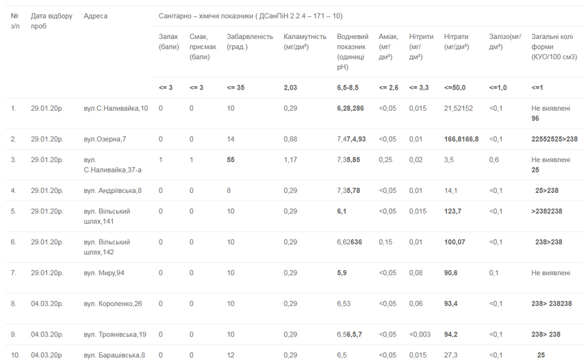588x364 pixels.
Task: Select address 'вул. Барашівська,8'
Action: pyautogui.click(x=114, y=355)
